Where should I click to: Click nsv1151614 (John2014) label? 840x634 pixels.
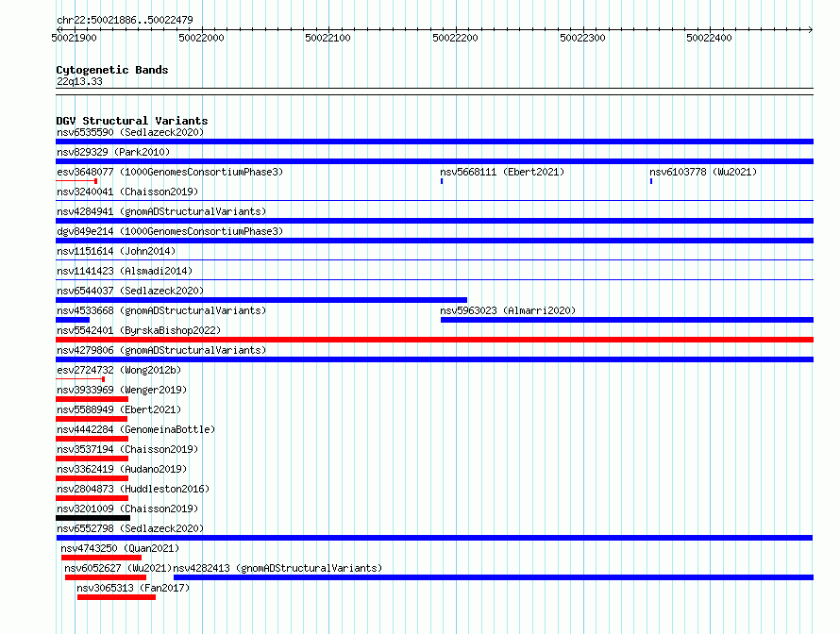click(x=116, y=251)
